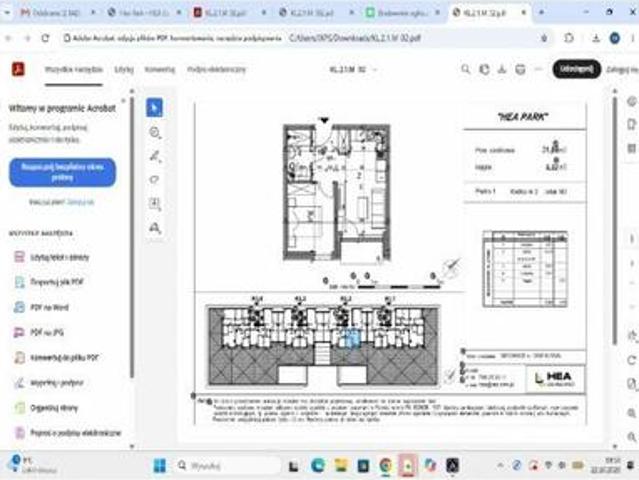Open 'Wypełnij i podpisz' tool
Image resolution: width=639 pixels, height=480 pixels.
coord(48,383)
